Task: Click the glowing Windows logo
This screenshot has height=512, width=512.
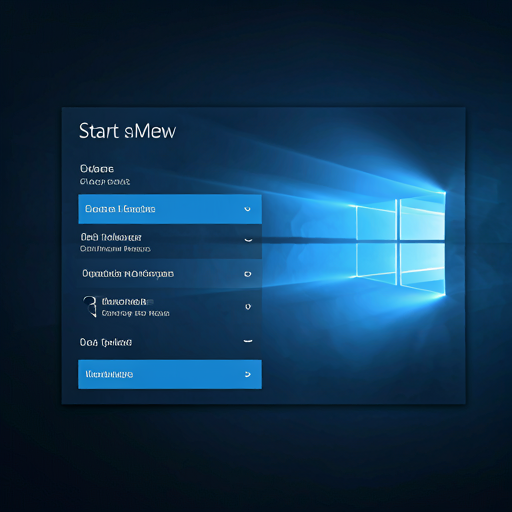Action: [x=400, y=243]
